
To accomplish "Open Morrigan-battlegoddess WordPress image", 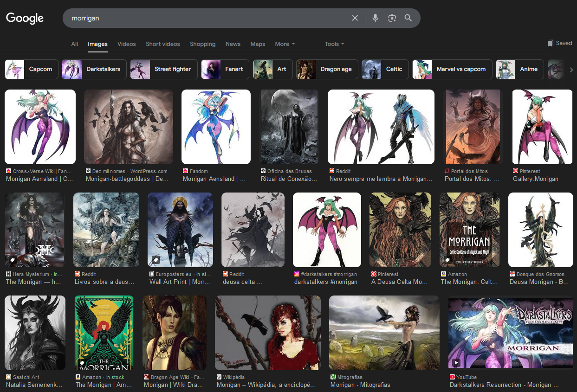I will coord(129,127).
